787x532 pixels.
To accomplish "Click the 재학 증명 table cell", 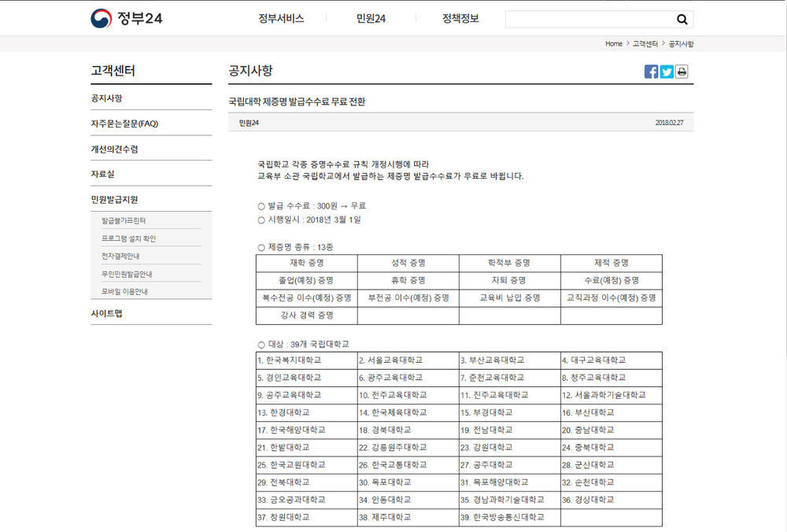I will click(307, 263).
